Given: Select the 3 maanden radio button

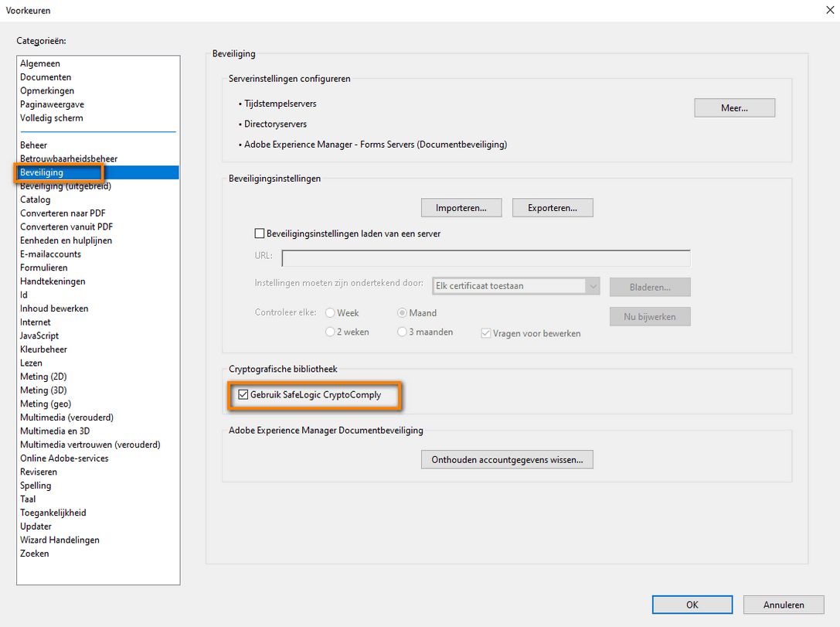Looking at the screenshot, I should (402, 331).
